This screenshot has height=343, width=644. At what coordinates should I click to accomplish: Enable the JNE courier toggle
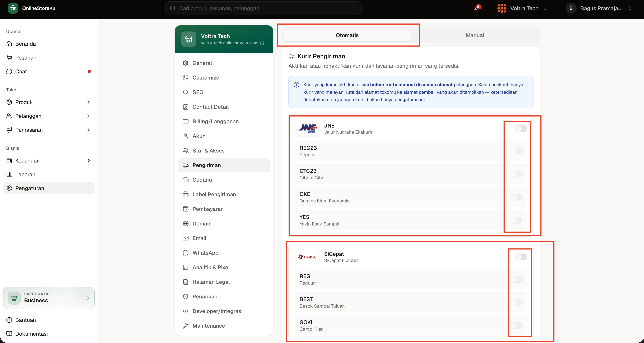click(521, 129)
